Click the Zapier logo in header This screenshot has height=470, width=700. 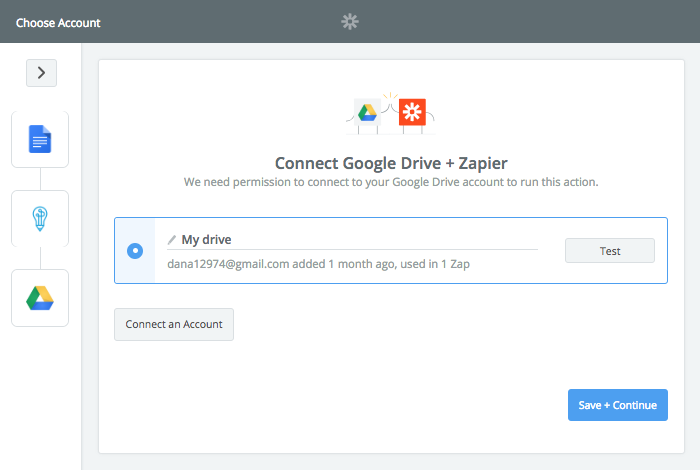(350, 21)
